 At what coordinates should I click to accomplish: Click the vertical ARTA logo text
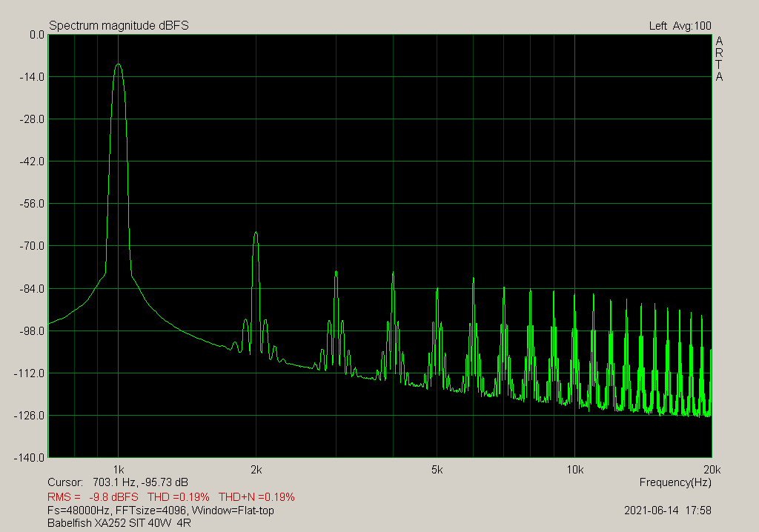[719, 59]
